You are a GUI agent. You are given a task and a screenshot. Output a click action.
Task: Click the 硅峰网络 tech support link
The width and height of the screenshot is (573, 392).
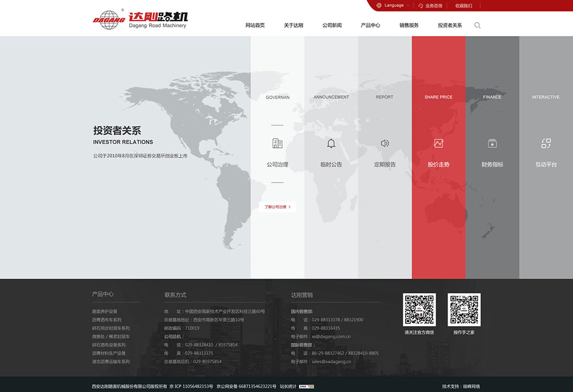coord(471,386)
